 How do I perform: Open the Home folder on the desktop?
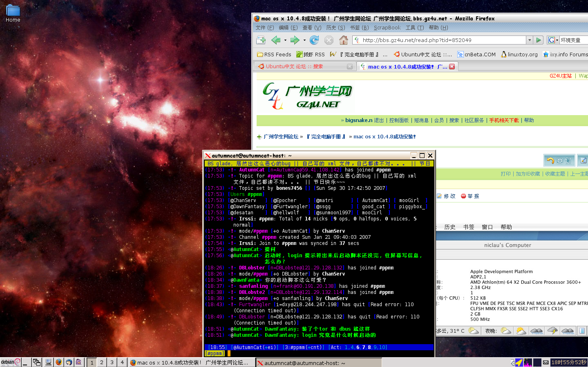click(13, 13)
